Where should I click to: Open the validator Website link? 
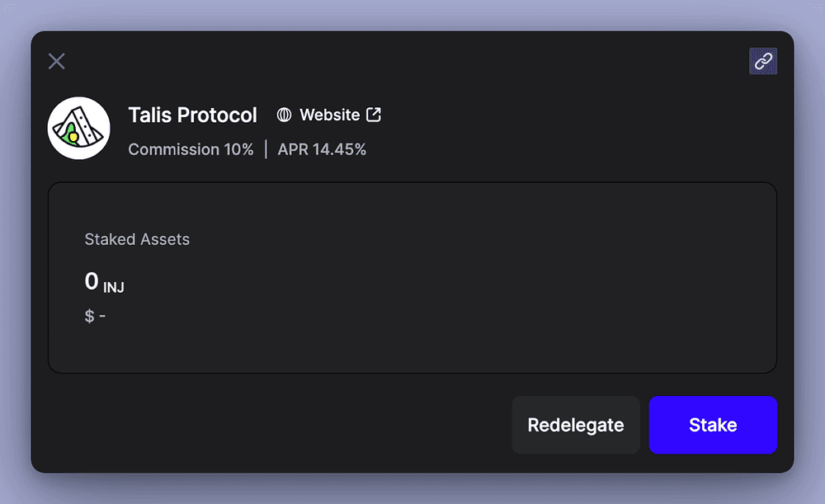click(x=329, y=115)
